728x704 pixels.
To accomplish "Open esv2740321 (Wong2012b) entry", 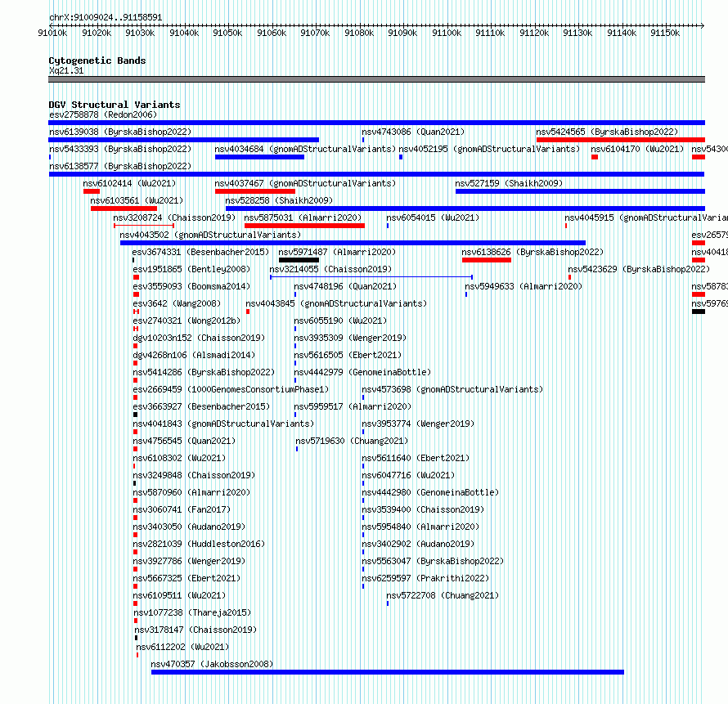I will [x=186, y=321].
